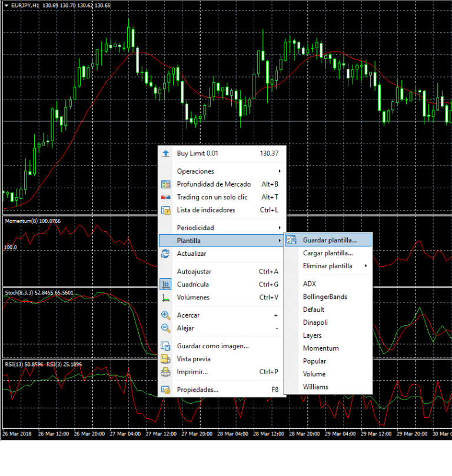Select Vista previa entry
The height and width of the screenshot is (476, 452).
[222, 359]
